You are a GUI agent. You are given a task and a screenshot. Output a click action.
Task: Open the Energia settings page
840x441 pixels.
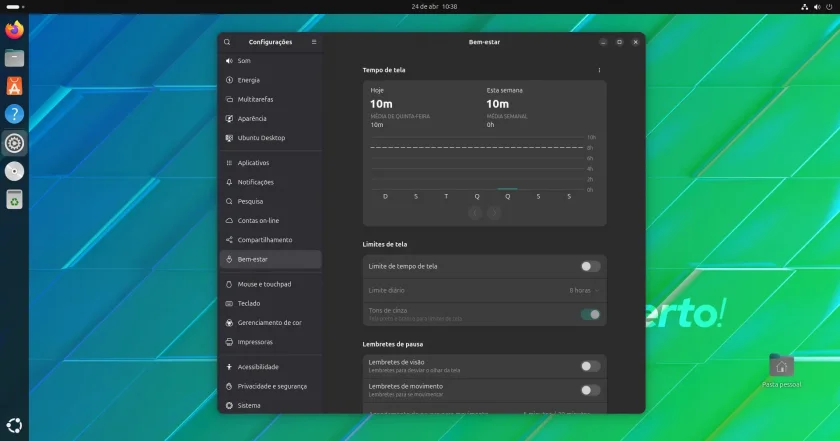(x=271, y=80)
